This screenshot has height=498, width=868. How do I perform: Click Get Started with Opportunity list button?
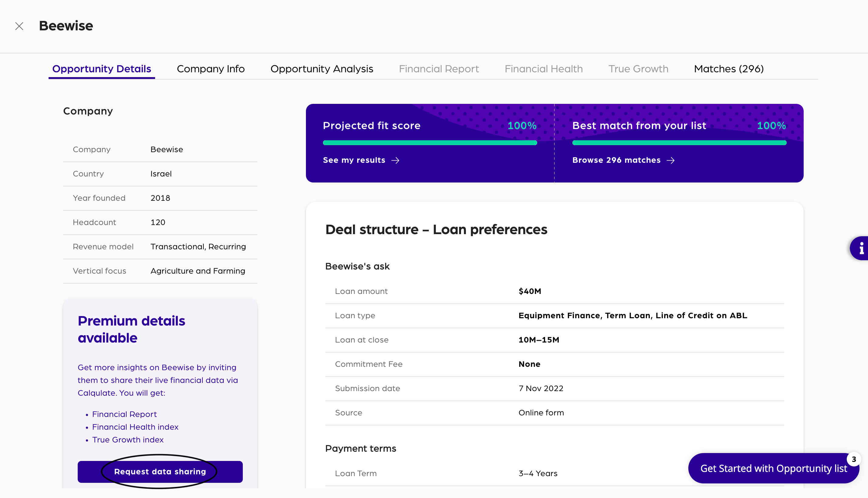(773, 468)
